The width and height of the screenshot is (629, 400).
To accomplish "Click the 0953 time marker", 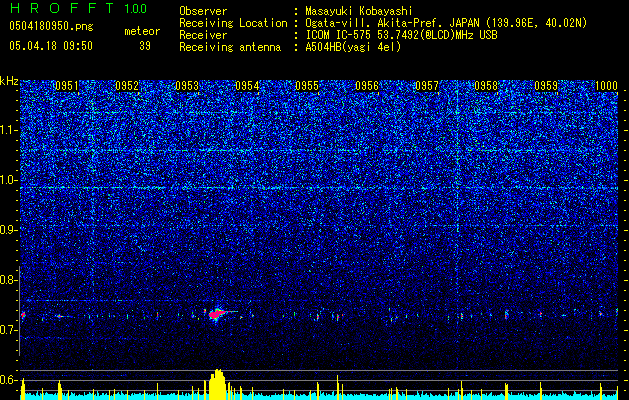I will tap(187, 86).
